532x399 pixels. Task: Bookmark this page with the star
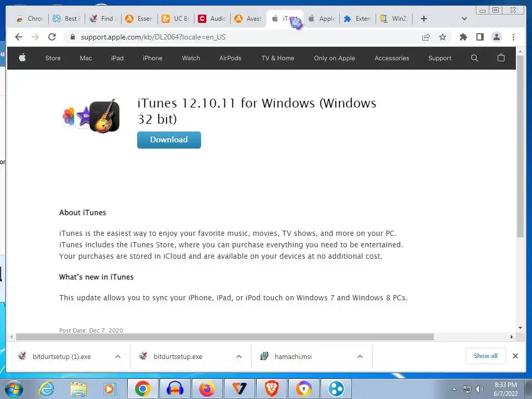click(x=443, y=37)
